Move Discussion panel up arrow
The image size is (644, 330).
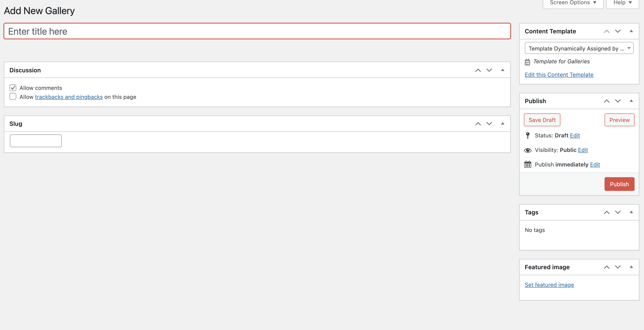click(x=478, y=70)
